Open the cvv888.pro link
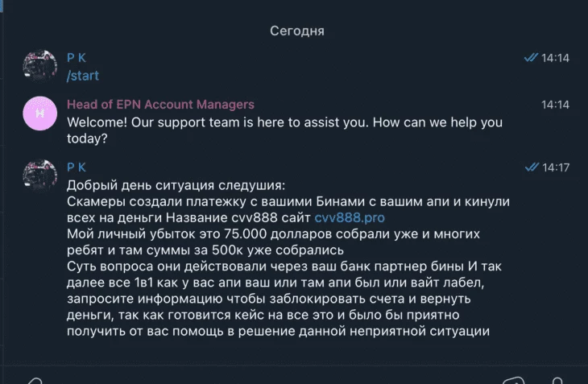The height and width of the screenshot is (384, 588). [x=350, y=217]
